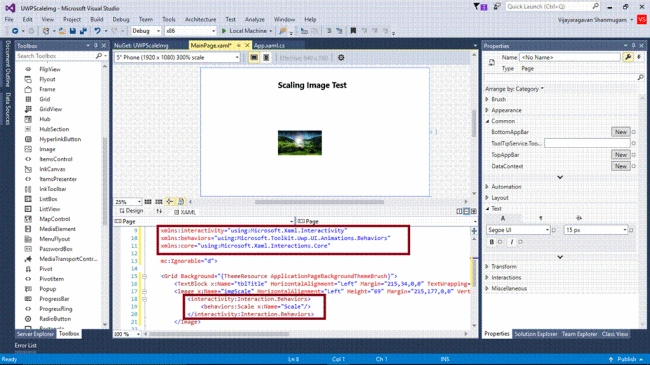Click the Publish status bar button

tap(626, 359)
